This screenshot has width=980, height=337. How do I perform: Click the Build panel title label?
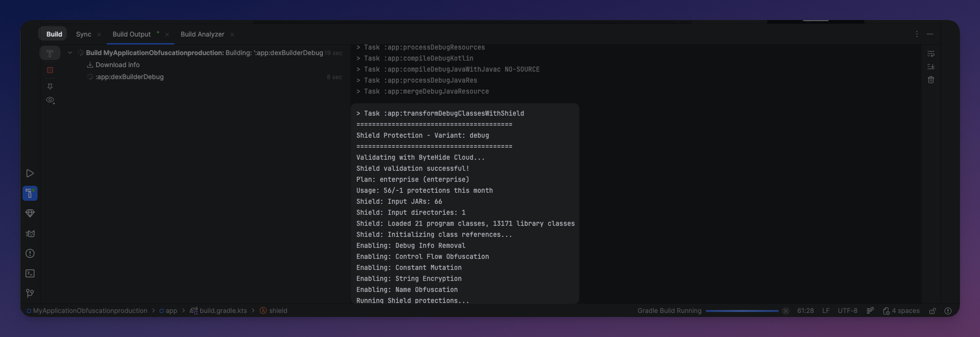[54, 34]
